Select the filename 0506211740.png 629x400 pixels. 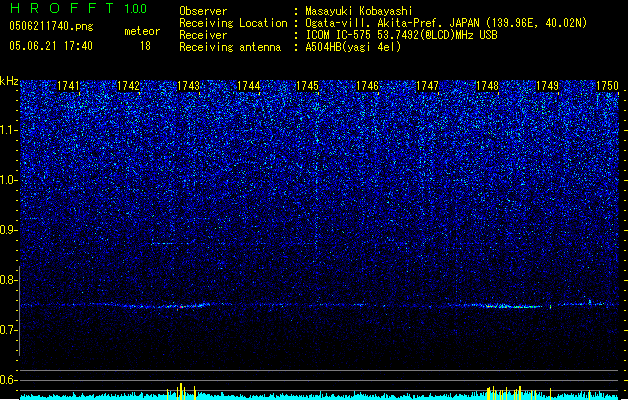[x=51, y=26]
